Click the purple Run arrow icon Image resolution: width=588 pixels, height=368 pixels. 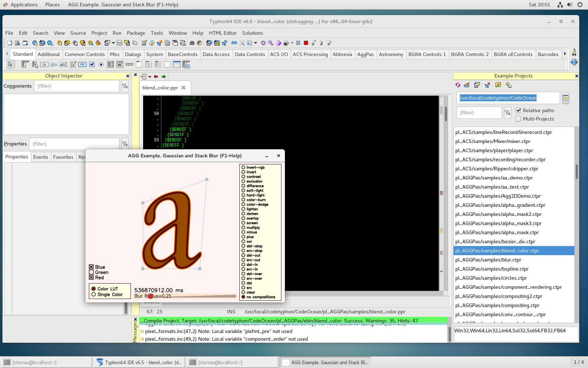279,43
